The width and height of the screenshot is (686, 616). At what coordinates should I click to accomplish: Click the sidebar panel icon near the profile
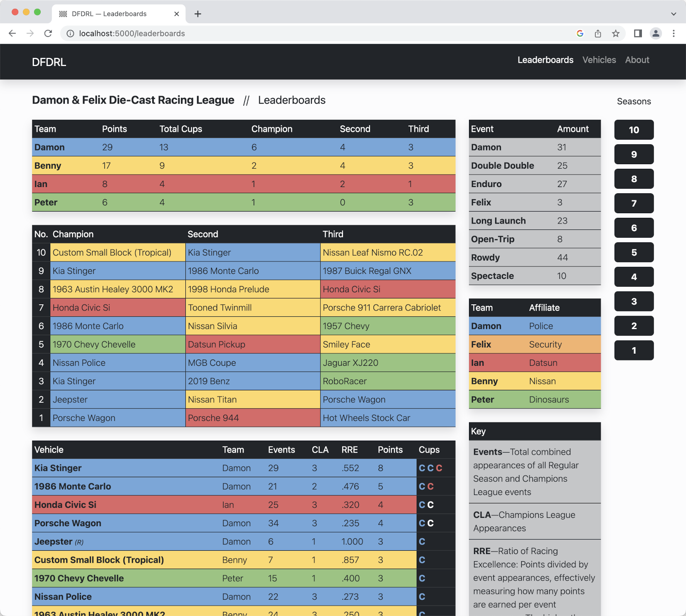[637, 34]
